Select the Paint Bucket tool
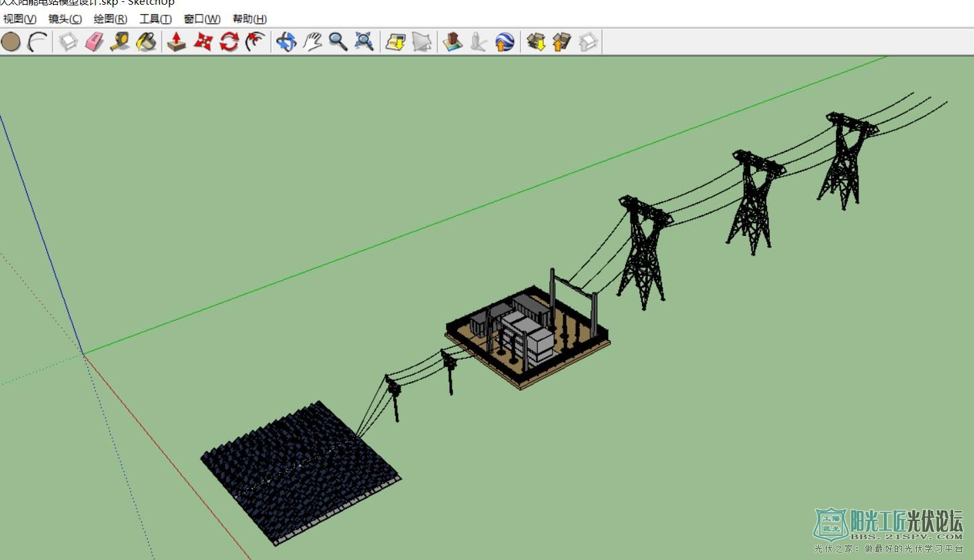Viewport: 974px width, 560px height. pyautogui.click(x=146, y=42)
